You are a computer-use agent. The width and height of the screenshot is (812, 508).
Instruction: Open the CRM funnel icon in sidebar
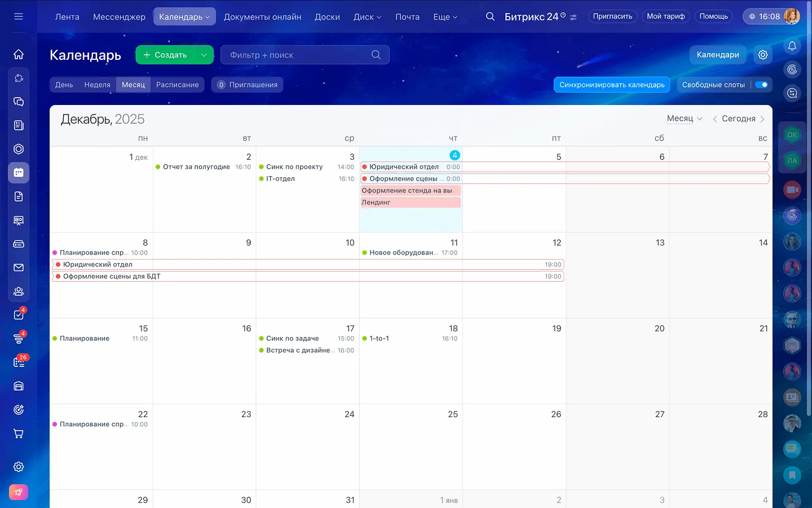[19, 339]
